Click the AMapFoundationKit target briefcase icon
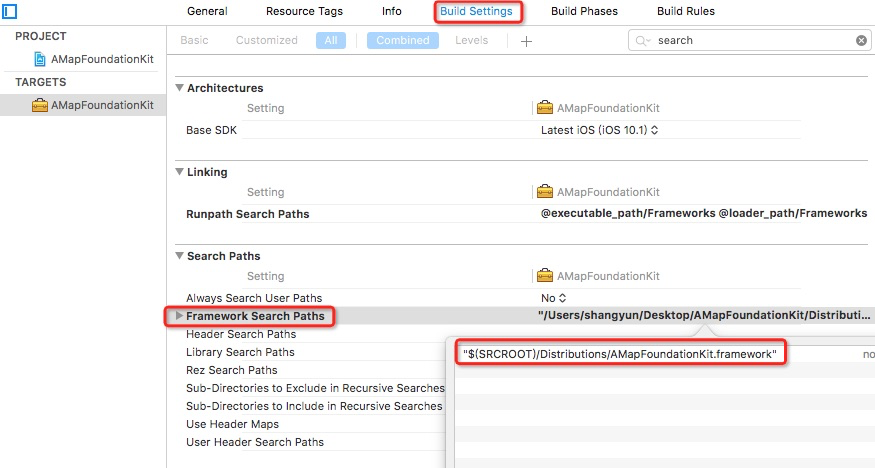 pos(39,105)
